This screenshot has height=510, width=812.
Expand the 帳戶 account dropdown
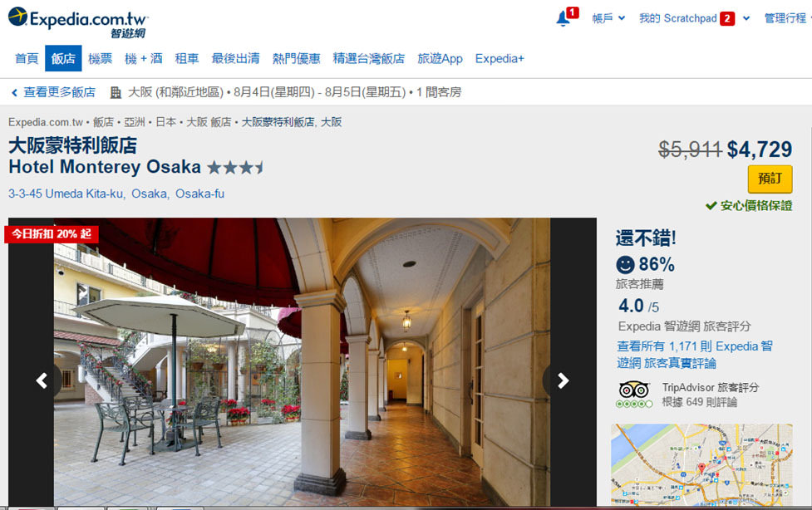point(608,18)
